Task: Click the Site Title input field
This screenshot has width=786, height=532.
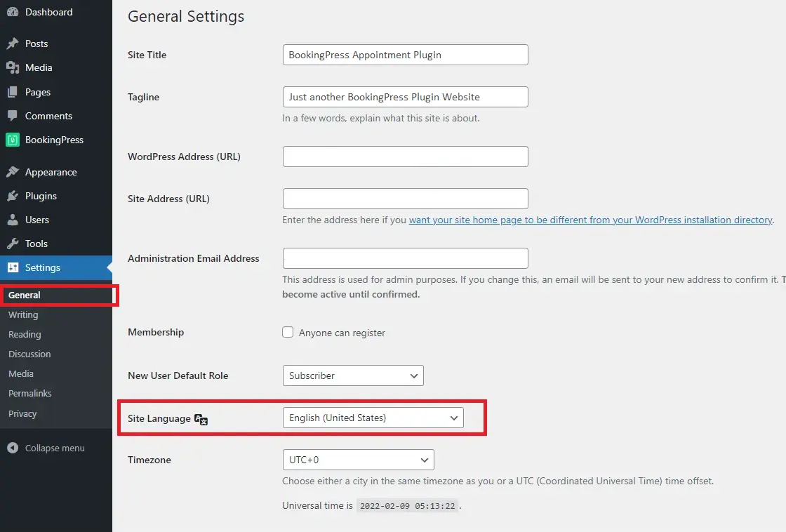Action: click(x=405, y=55)
